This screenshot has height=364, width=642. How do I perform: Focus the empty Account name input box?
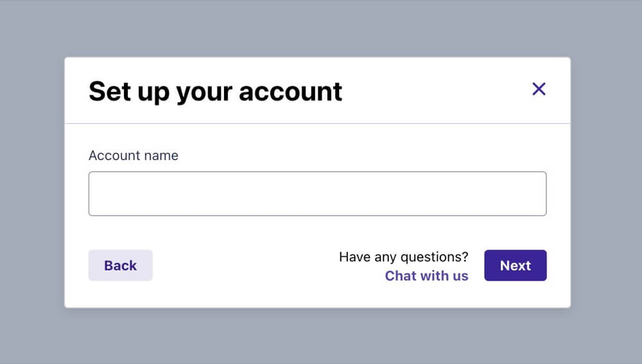tap(317, 194)
